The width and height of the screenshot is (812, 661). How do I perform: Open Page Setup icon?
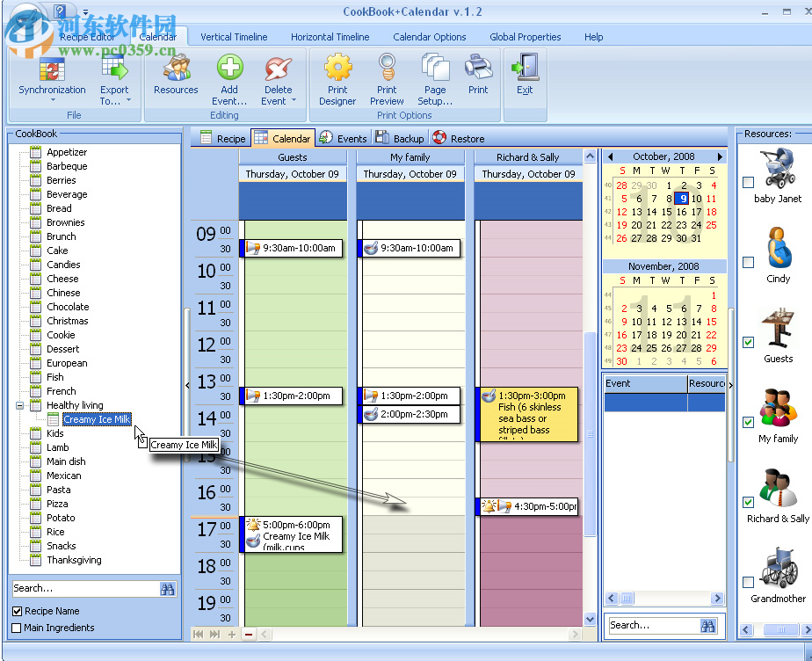pos(435,68)
